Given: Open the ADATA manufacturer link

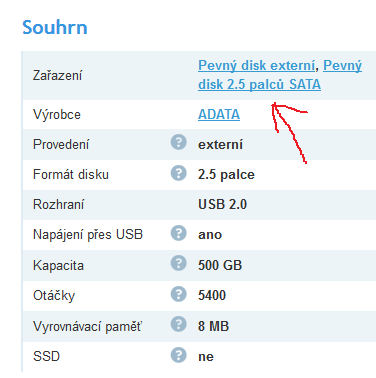Looking at the screenshot, I should tap(219, 114).
